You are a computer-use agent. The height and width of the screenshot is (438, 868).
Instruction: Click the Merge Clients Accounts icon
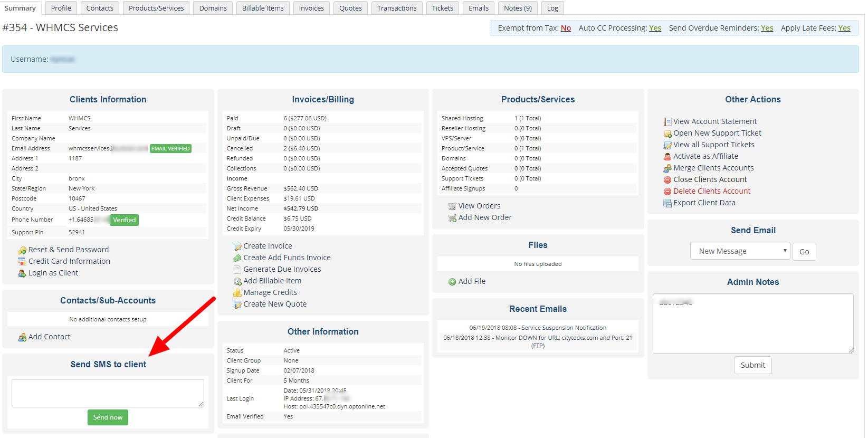point(667,168)
